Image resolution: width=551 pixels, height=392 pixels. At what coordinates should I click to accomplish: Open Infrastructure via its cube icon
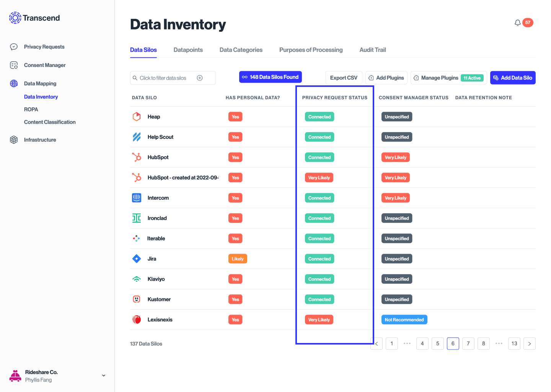coord(14,139)
